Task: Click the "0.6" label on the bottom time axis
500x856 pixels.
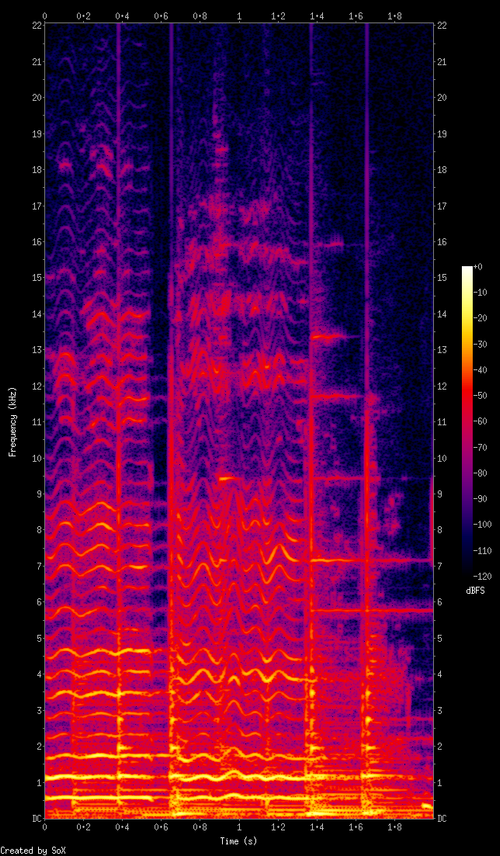Action: coord(161,827)
